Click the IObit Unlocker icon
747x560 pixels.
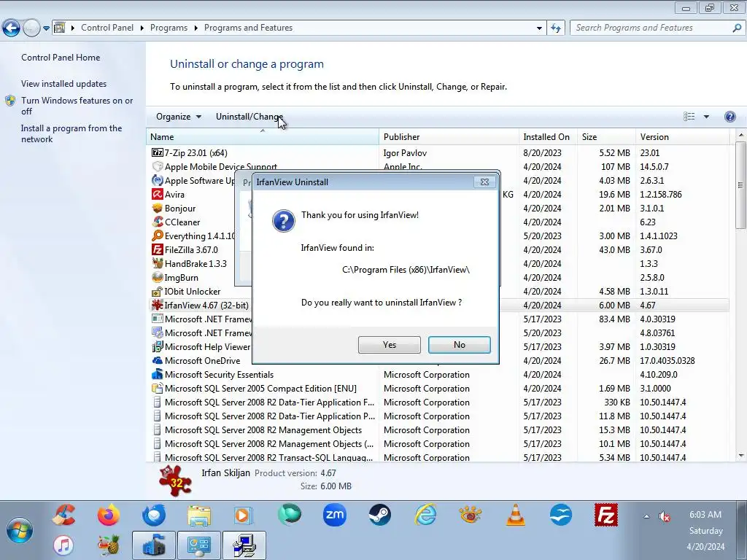158,291
